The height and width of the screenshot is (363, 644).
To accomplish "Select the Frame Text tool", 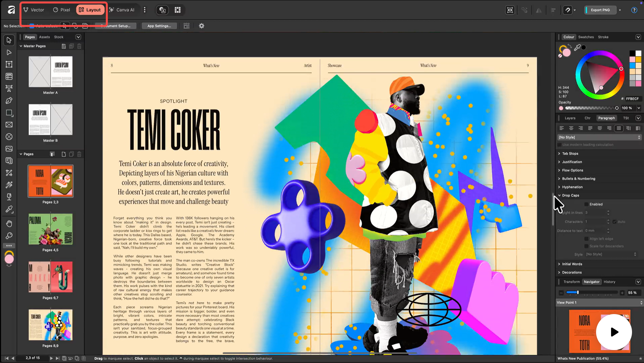I will (x=9, y=64).
